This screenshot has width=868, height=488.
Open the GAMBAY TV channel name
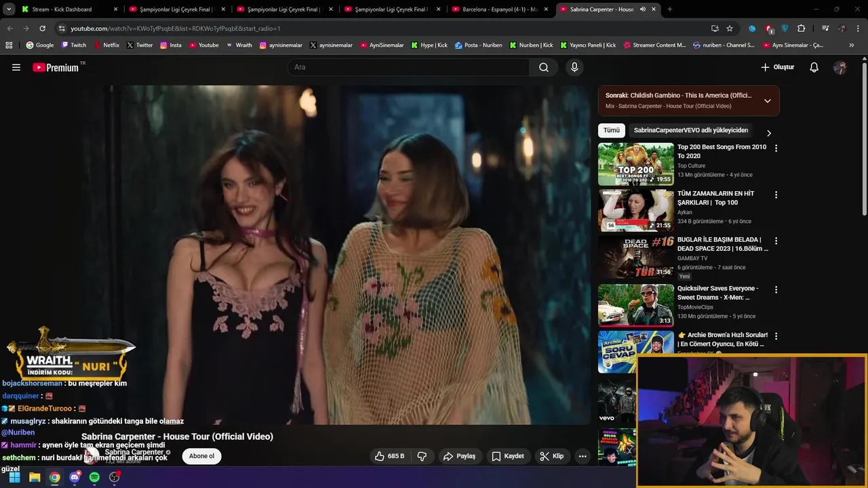[x=692, y=258]
